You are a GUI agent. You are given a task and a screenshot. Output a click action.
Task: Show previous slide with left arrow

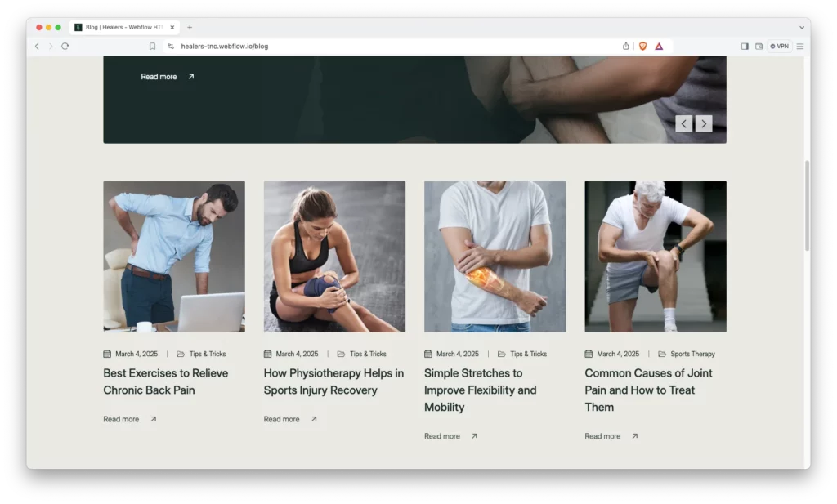(684, 123)
